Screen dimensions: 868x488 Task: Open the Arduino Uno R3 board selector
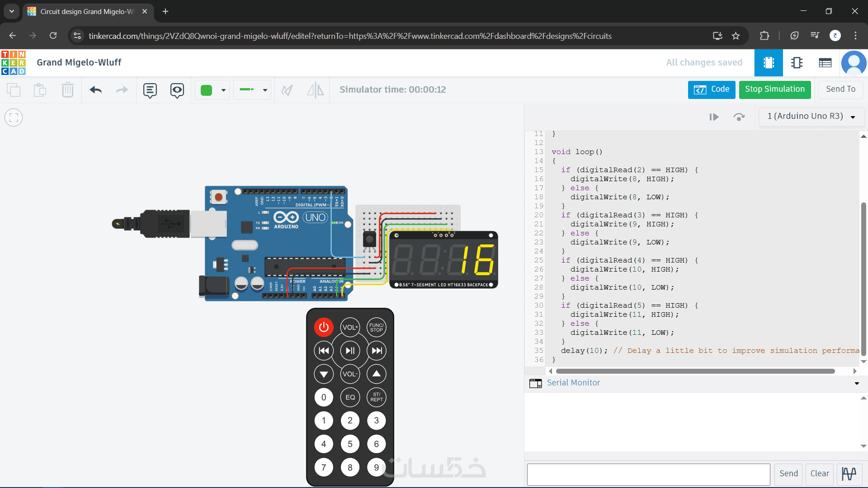coord(811,117)
